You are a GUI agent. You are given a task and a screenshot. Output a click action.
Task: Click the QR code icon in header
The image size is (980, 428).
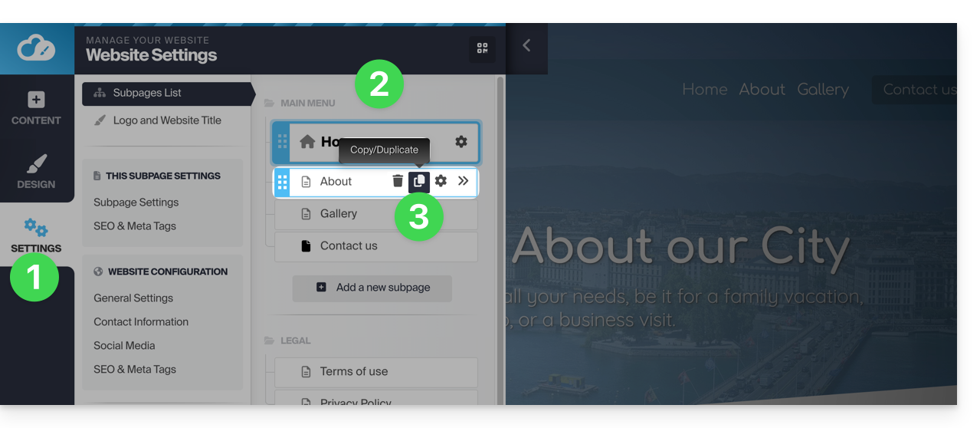tap(482, 48)
